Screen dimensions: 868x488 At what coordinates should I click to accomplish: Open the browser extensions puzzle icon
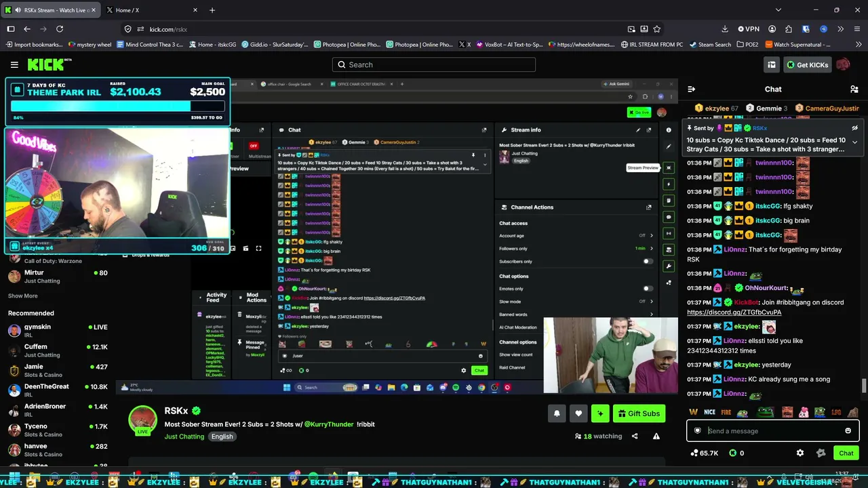tap(789, 29)
